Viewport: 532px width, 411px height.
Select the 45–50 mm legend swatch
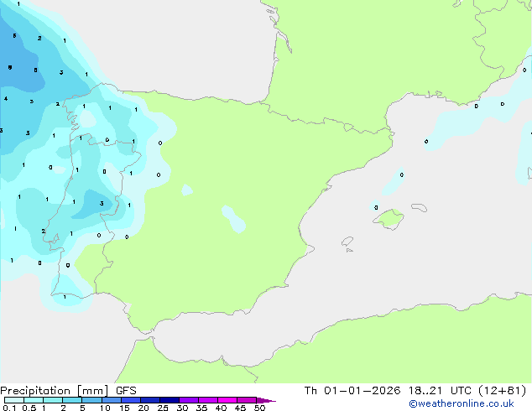(247, 400)
